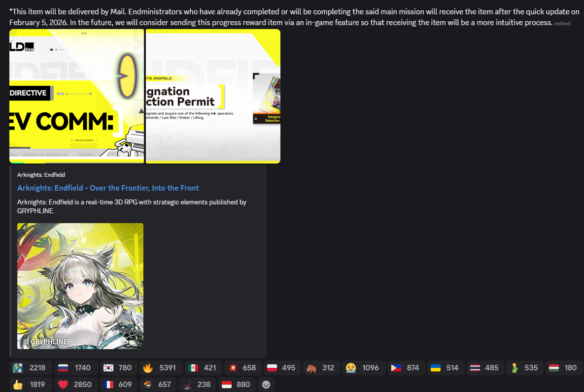The height and width of the screenshot is (392, 584).
Task: Click the 'February 5, 2026' date text
Action: tap(38, 22)
